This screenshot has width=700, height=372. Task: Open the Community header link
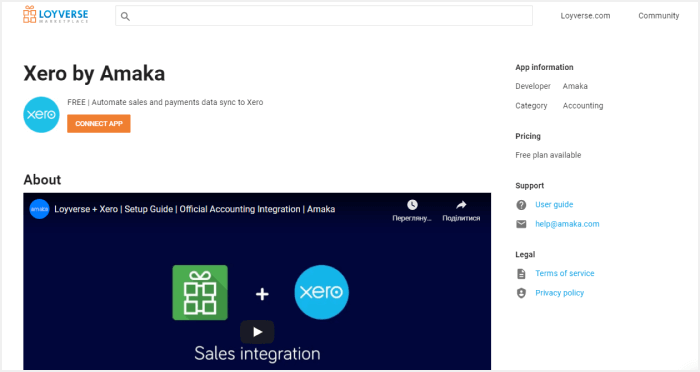658,16
